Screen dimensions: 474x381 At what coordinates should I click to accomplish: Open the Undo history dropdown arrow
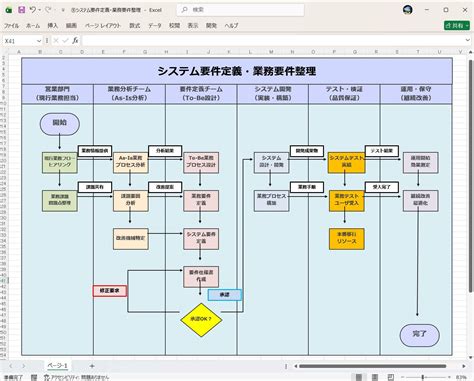(40, 10)
